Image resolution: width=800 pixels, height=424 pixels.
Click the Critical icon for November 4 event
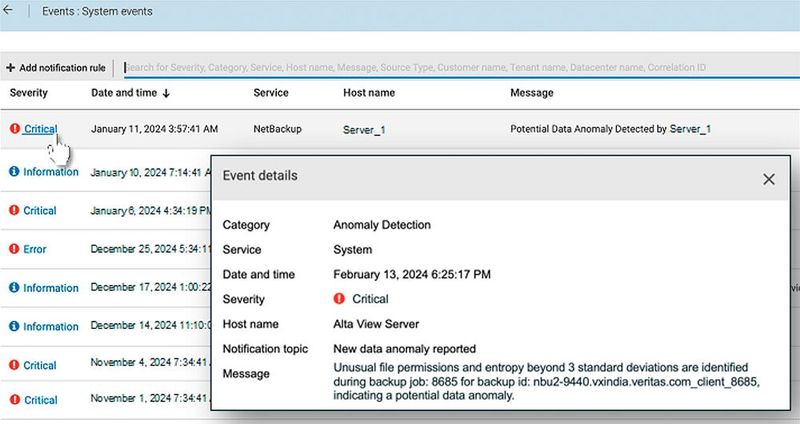(14, 365)
